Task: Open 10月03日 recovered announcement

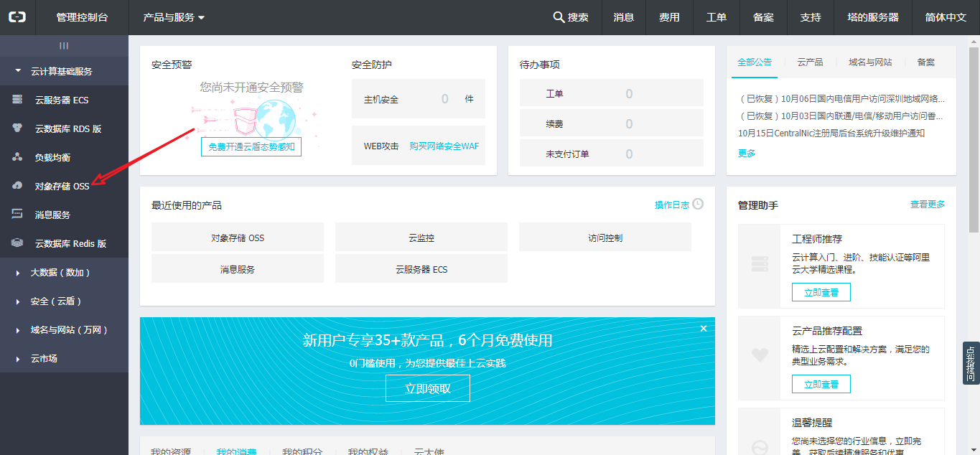Action: point(841,116)
